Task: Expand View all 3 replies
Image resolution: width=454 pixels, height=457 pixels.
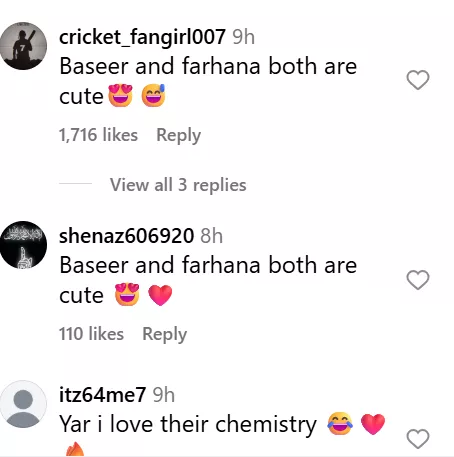Action: point(178,185)
